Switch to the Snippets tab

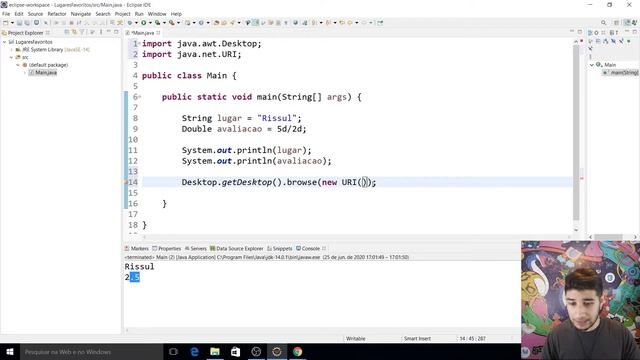(280, 248)
